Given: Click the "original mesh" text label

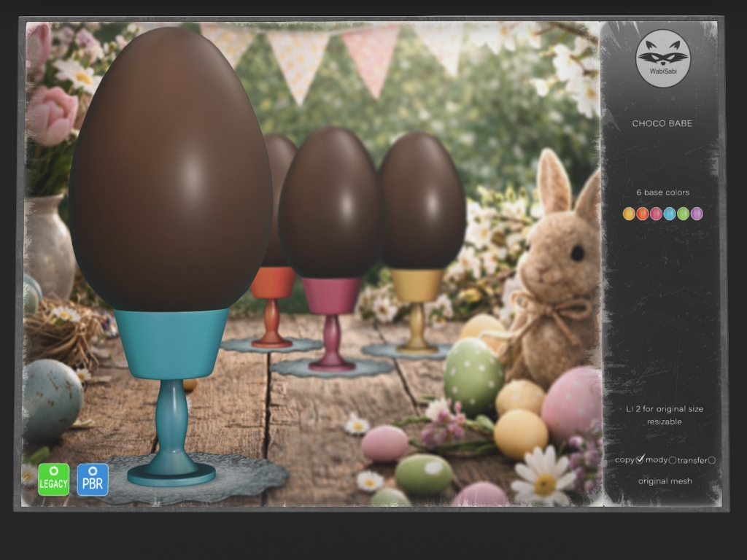Looking at the screenshot, I should coord(665,481).
